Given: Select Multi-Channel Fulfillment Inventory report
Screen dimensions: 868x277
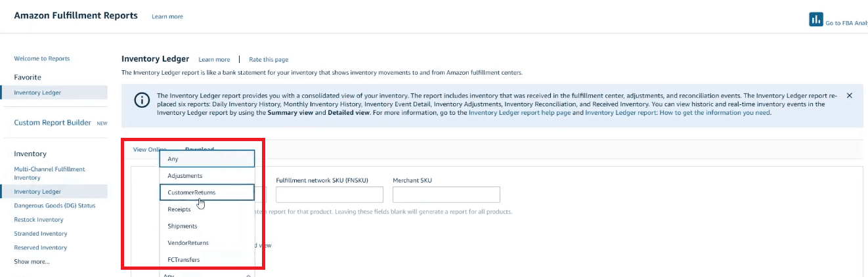Looking at the screenshot, I should coord(49,173).
